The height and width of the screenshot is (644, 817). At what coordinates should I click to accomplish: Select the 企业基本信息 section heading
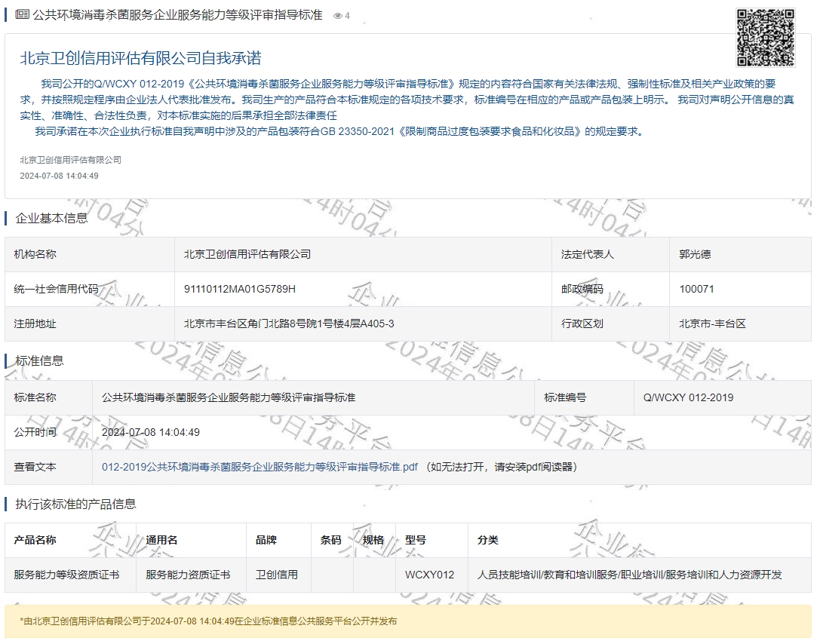tap(51, 218)
